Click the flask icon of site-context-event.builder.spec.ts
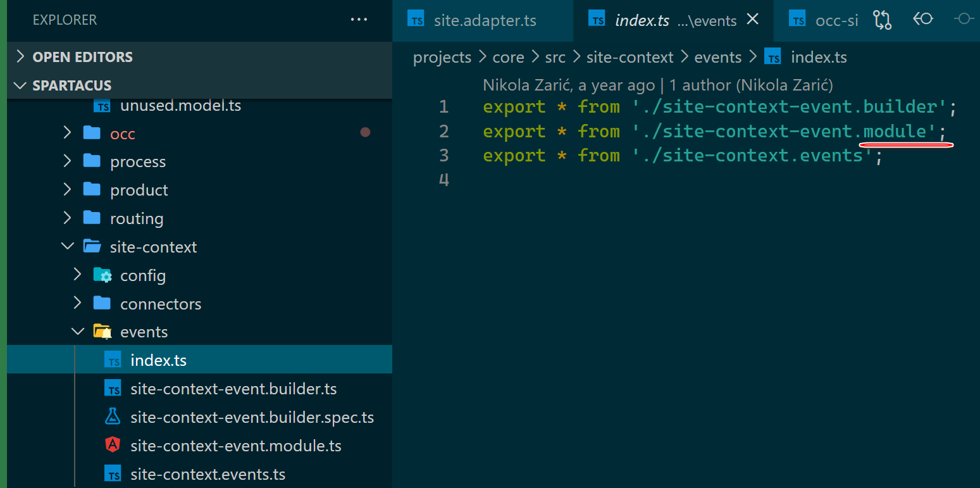Image resolution: width=980 pixels, height=488 pixels. (x=113, y=417)
